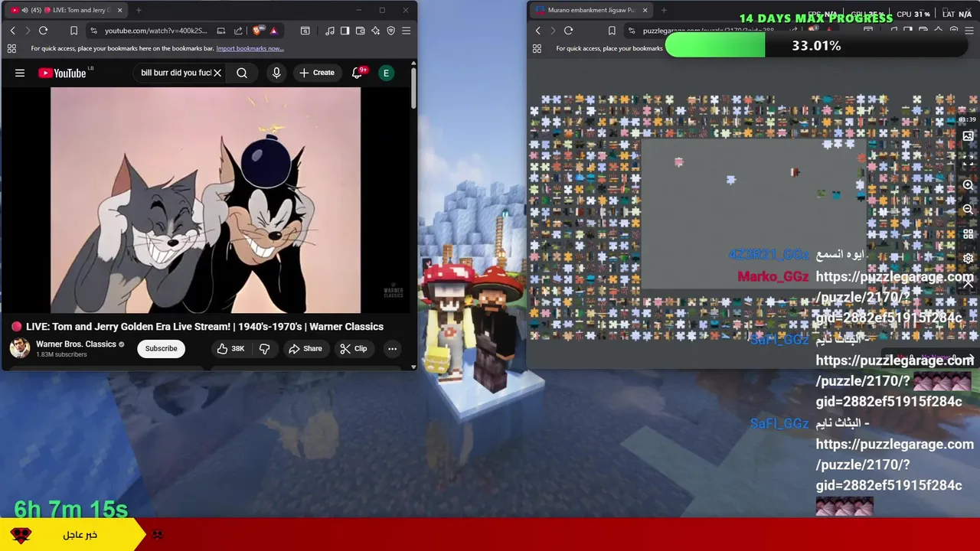This screenshot has width=980, height=551.
Task: Subscribe to Warner Bros. Classics
Action: point(161,348)
